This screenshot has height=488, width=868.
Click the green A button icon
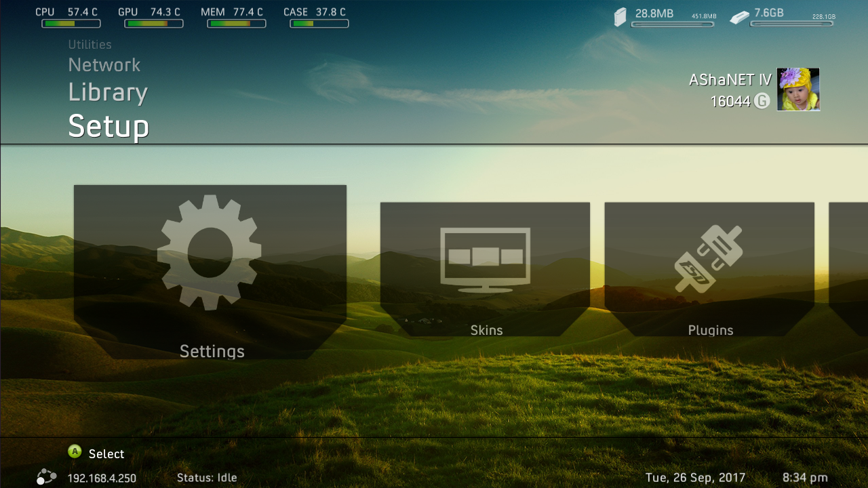click(75, 452)
